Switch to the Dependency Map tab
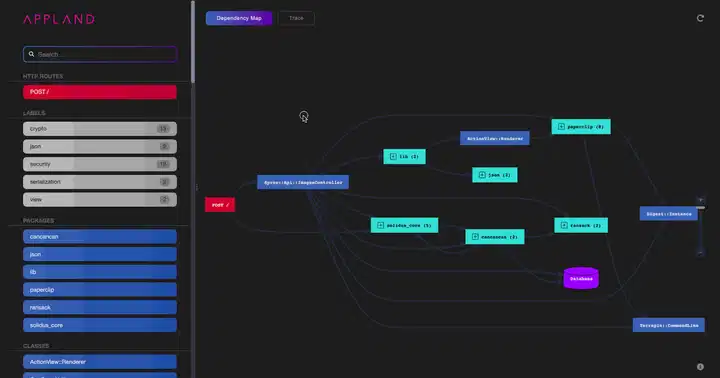 239,18
